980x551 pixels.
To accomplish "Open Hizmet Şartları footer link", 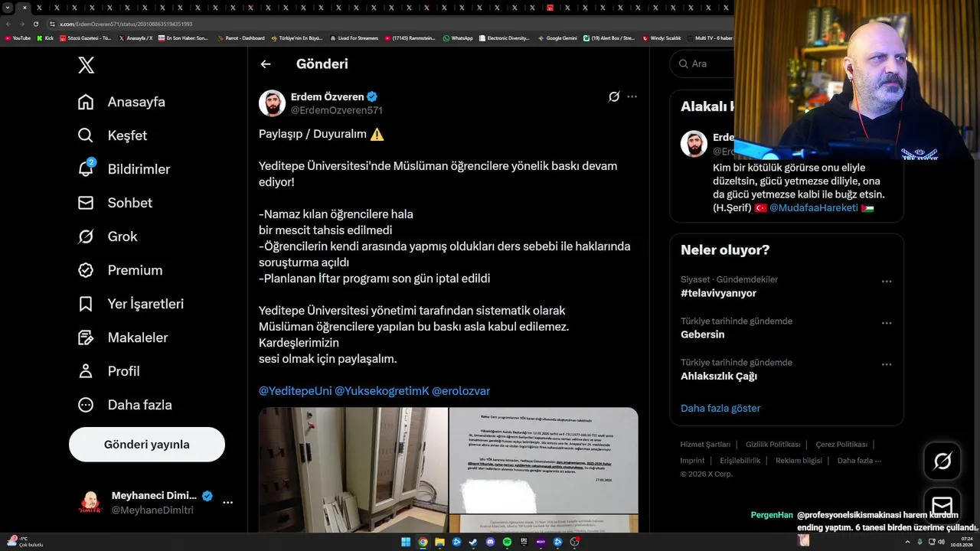I will coord(705,445).
